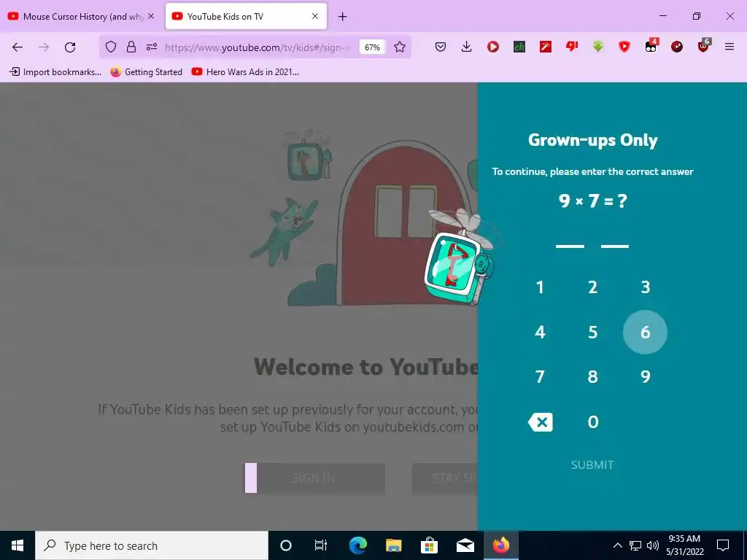Click the keypad backspace delete icon
747x560 pixels.
541,422
